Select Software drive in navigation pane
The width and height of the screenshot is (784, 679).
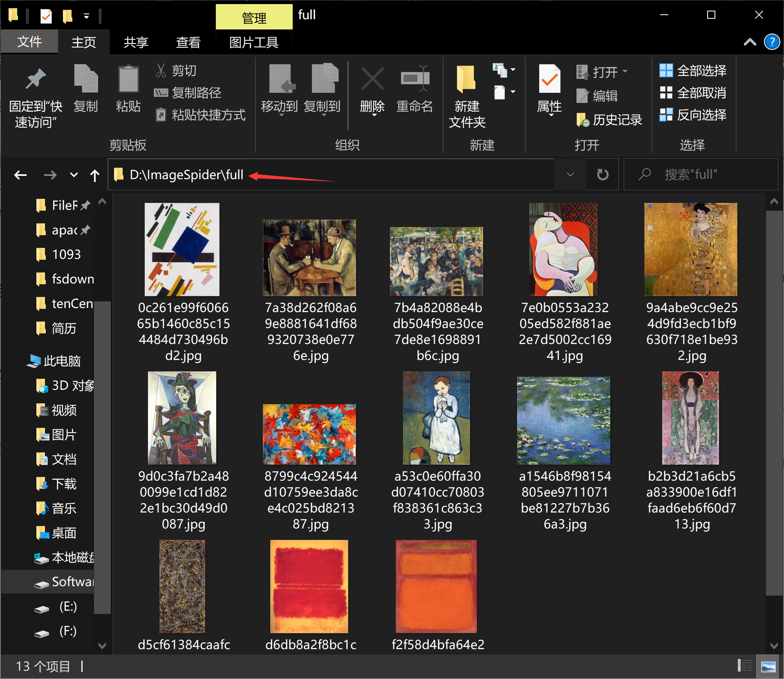48,582
